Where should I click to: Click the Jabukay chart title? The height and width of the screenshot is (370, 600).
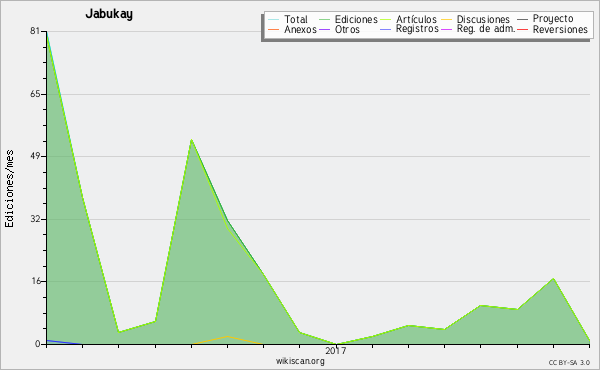(x=109, y=14)
